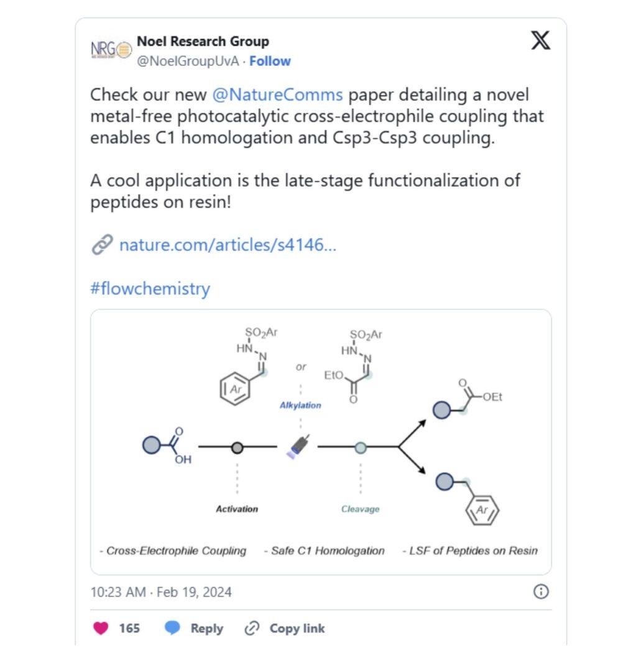Open the @NatureComms mention

pos(277,94)
